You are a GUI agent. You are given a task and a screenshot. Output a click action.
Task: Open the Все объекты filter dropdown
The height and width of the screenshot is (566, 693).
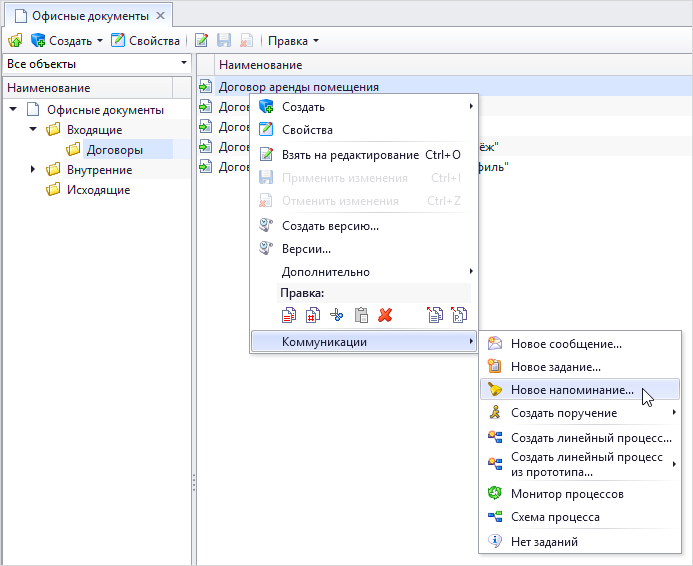pyautogui.click(x=97, y=64)
